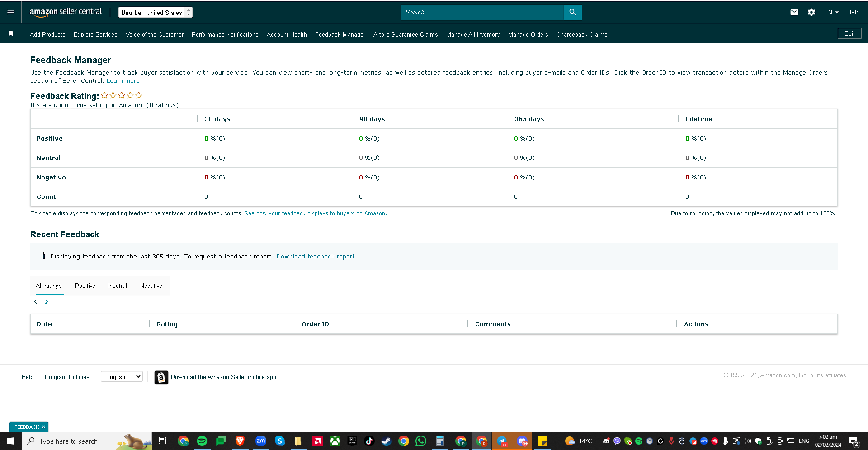
Task: Switch to the Neutral tab
Action: tap(118, 286)
